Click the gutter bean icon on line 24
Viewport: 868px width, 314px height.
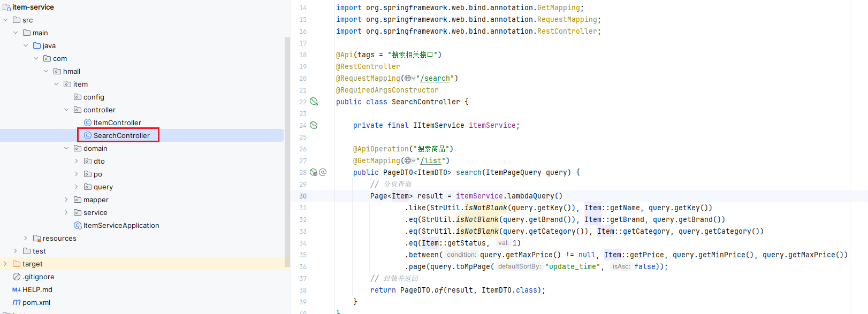[314, 125]
